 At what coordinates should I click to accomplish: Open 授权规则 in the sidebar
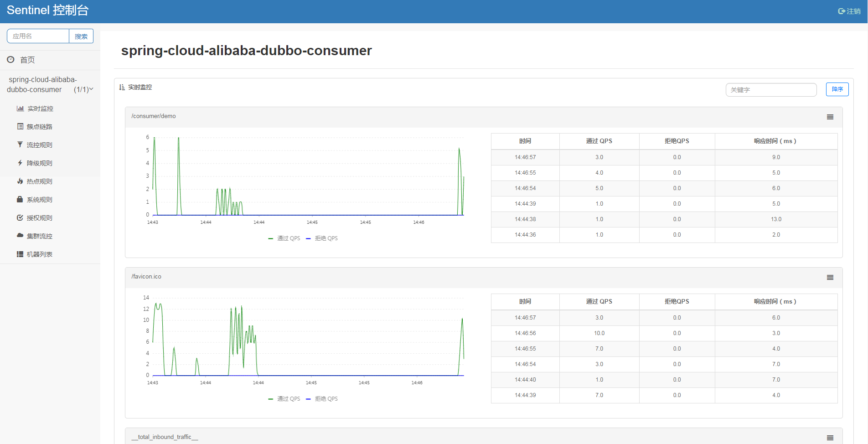tap(40, 218)
